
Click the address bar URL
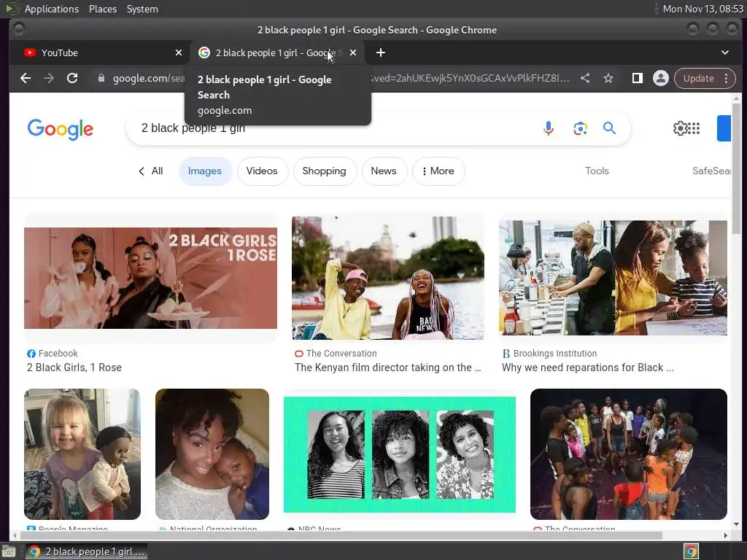[333, 78]
